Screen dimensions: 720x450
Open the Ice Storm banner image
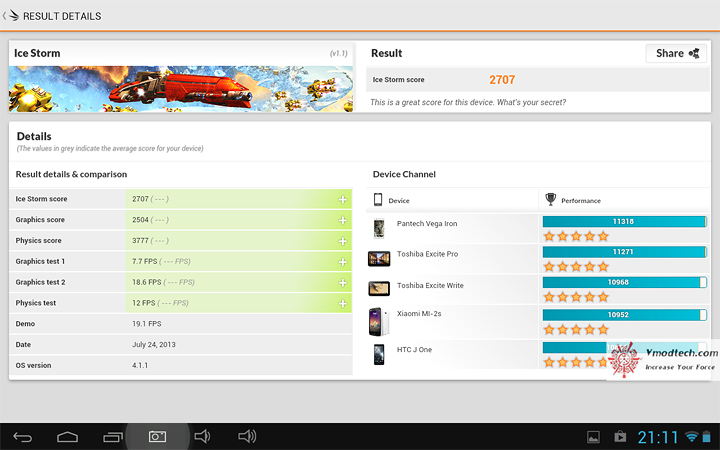(181, 89)
